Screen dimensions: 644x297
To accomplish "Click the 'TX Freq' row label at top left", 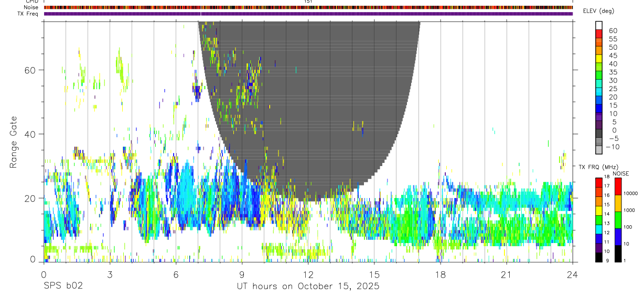I will coord(28,14).
